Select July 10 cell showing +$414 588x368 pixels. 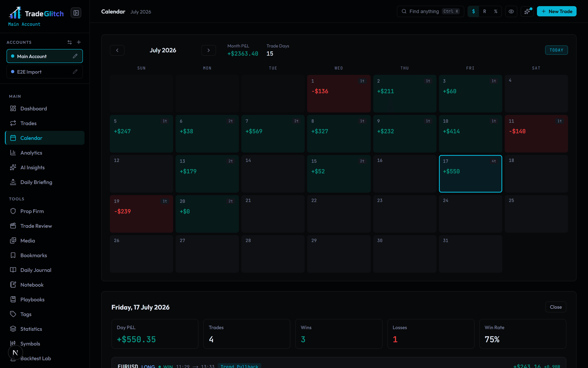[x=470, y=134]
